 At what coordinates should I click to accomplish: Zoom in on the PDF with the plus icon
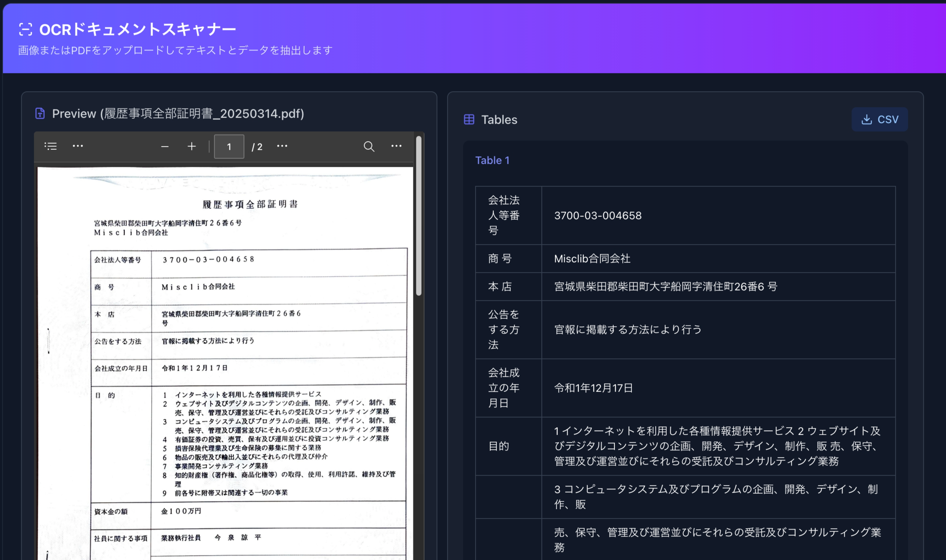[191, 147]
